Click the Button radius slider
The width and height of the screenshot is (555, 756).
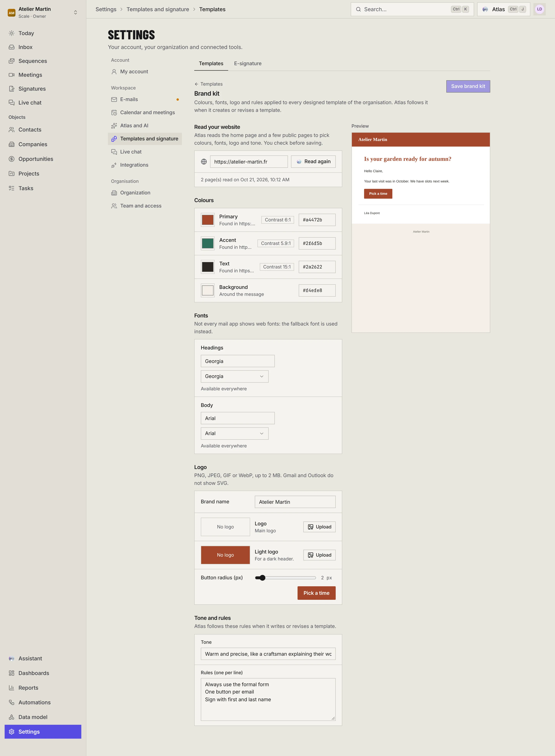[285, 577]
